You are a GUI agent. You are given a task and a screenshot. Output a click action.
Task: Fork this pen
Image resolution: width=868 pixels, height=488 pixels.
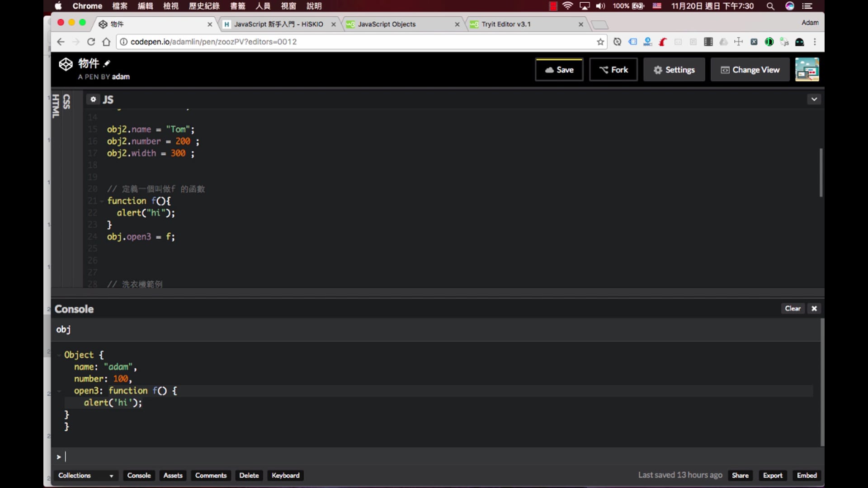[613, 70]
